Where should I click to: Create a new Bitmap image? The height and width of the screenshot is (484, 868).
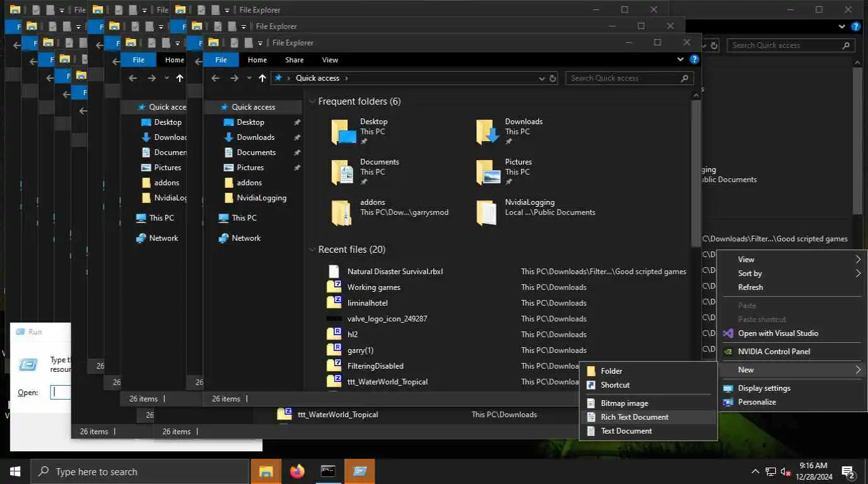(648, 403)
